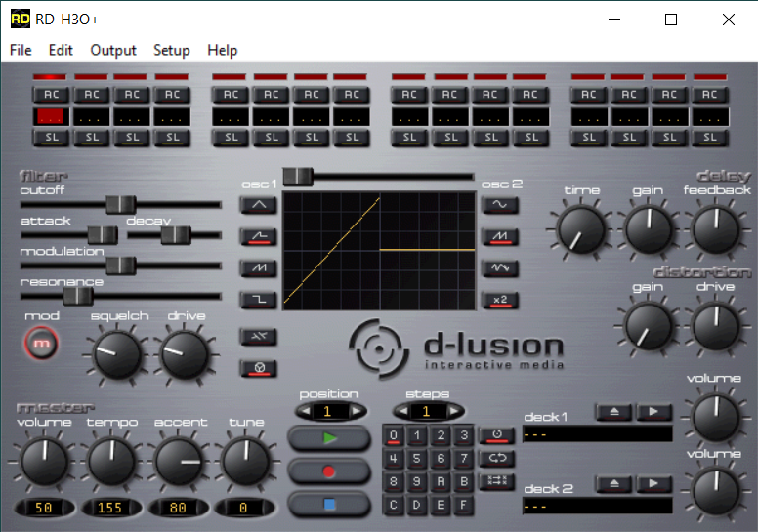Viewport: 758px width, 532px height.
Task: Select step 1 on the keypad
Action: click(417, 435)
